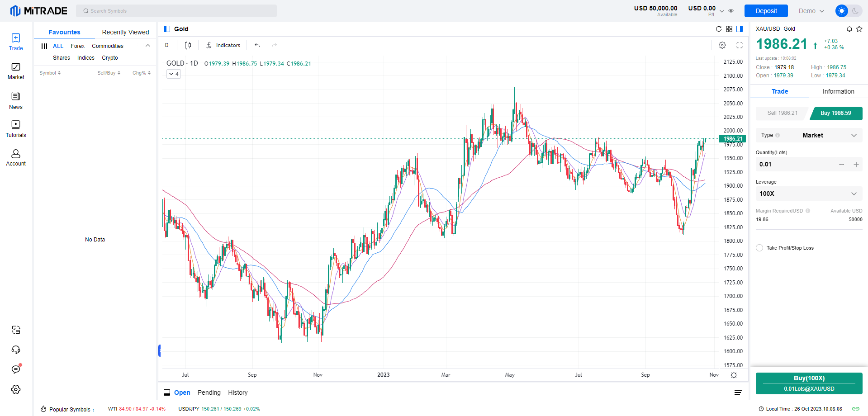
Task: Click the chart settings gear icon
Action: 722,45
